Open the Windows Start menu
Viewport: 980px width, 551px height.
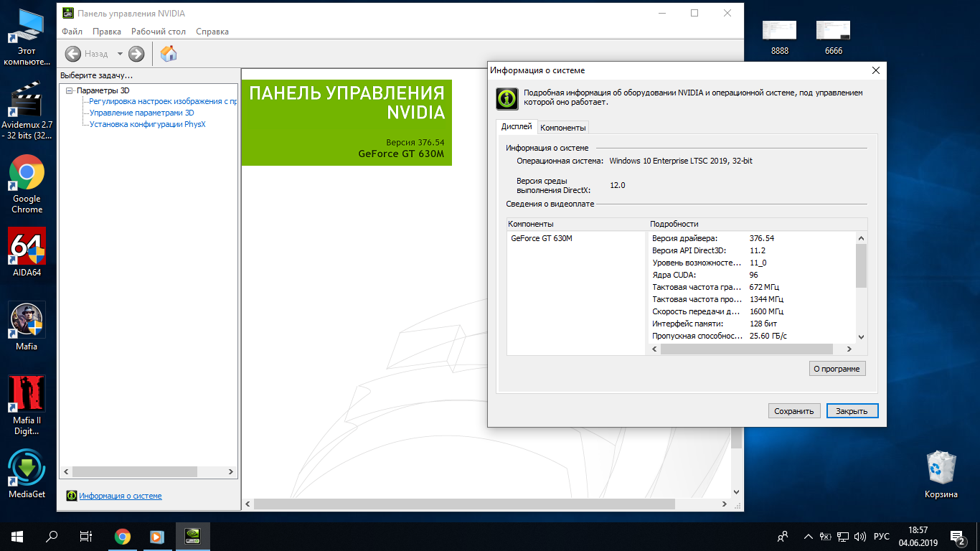[x=17, y=536]
